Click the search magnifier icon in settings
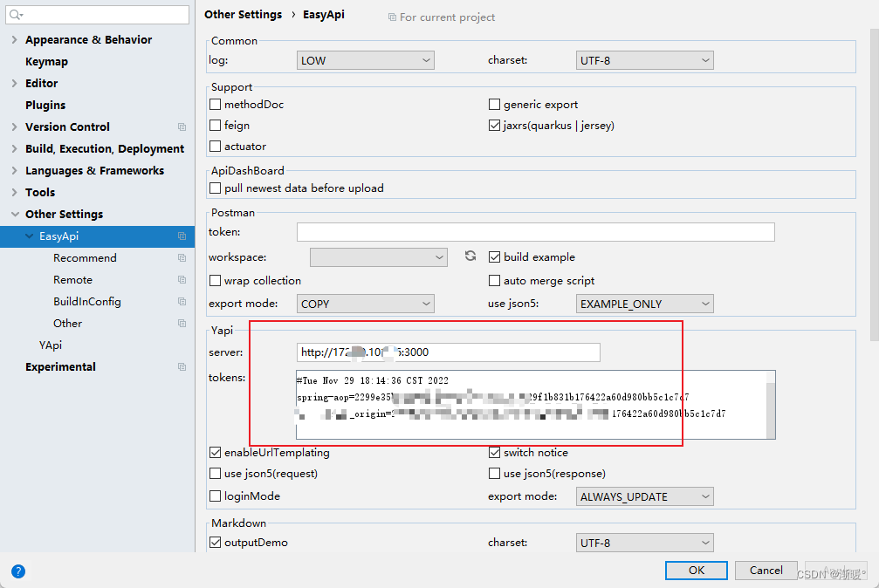879x588 pixels. (x=15, y=15)
